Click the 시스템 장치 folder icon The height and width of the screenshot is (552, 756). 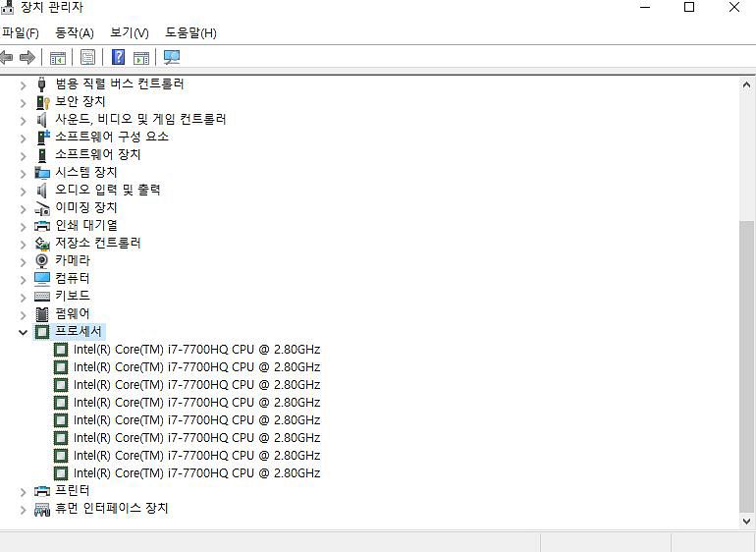point(42,172)
